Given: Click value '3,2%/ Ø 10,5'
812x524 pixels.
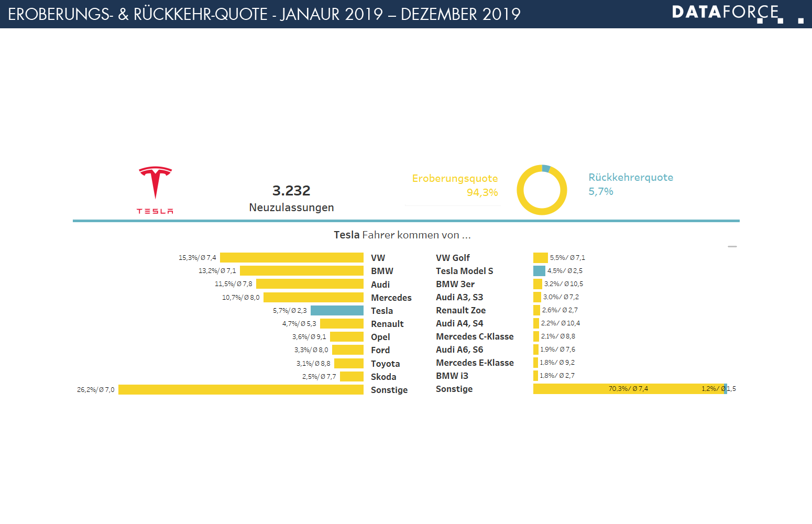Looking at the screenshot, I should tap(564, 284).
